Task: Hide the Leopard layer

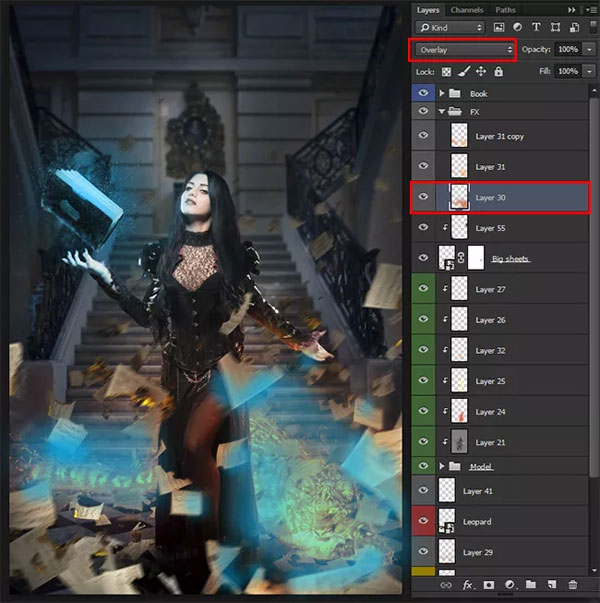Action: (423, 521)
